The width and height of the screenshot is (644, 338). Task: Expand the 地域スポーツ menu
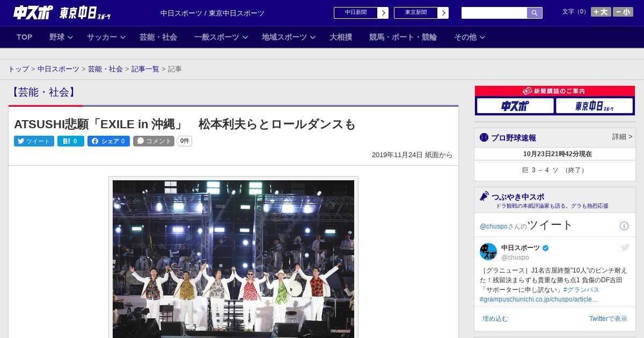coord(289,37)
